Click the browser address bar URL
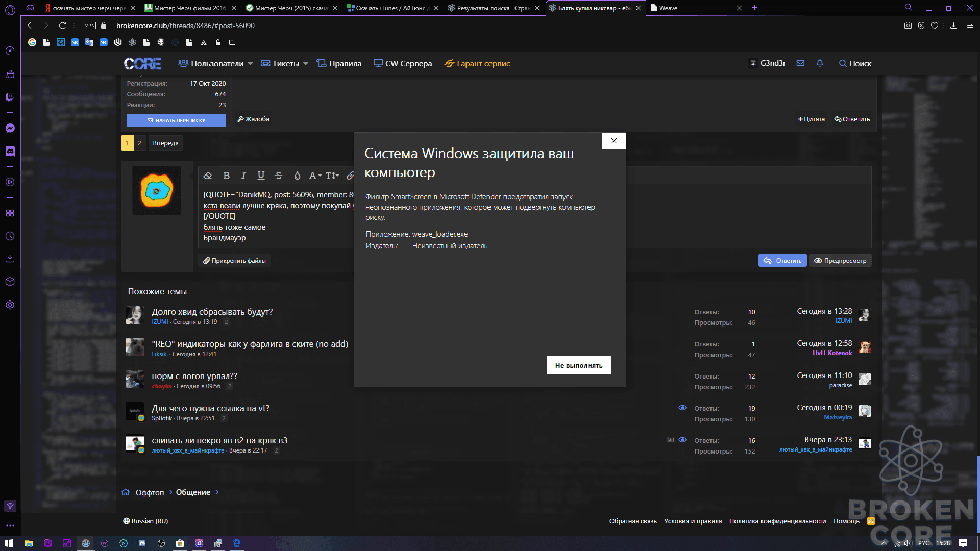This screenshot has height=551, width=980. pyautogui.click(x=185, y=26)
